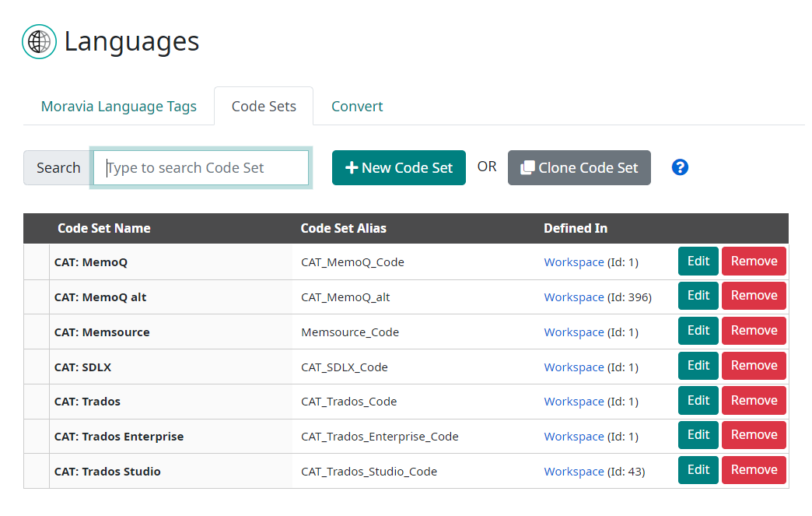Open the Convert tab
812x516 pixels.
(357, 106)
